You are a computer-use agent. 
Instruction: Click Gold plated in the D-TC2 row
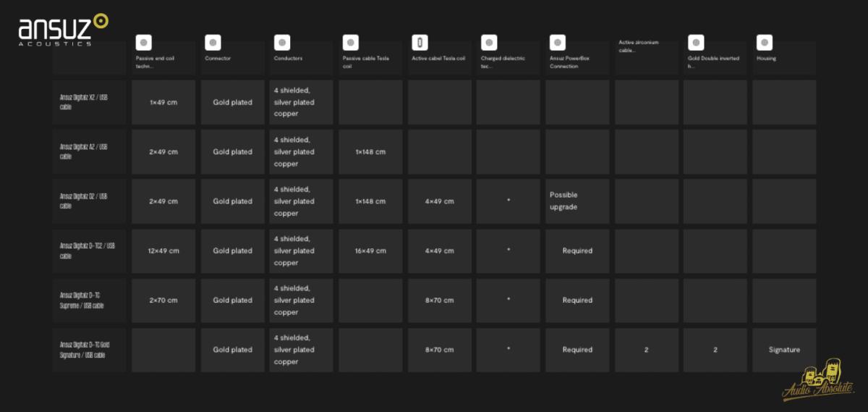pos(233,251)
